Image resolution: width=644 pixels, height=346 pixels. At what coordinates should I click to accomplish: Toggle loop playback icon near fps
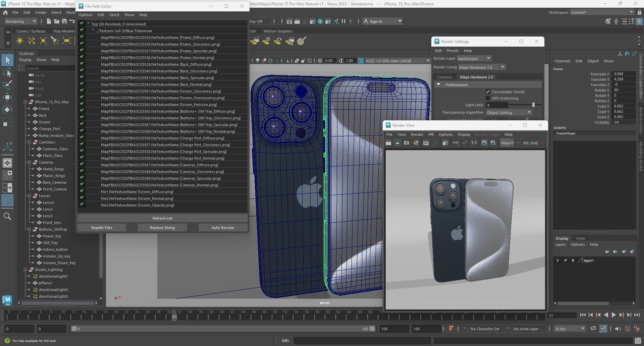593,329
